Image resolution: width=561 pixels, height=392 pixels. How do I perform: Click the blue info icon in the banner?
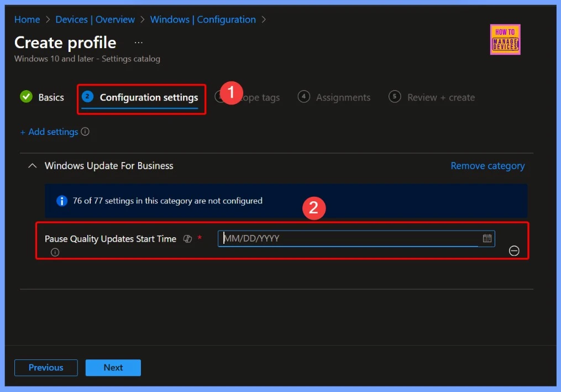pyautogui.click(x=61, y=201)
